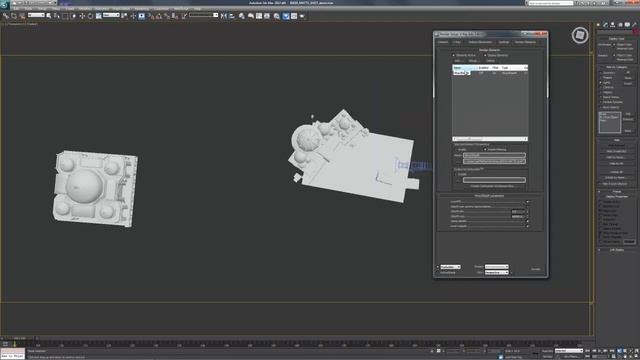Open the selection filter dropdown
The width and height of the screenshot is (640, 360).
point(36,15)
